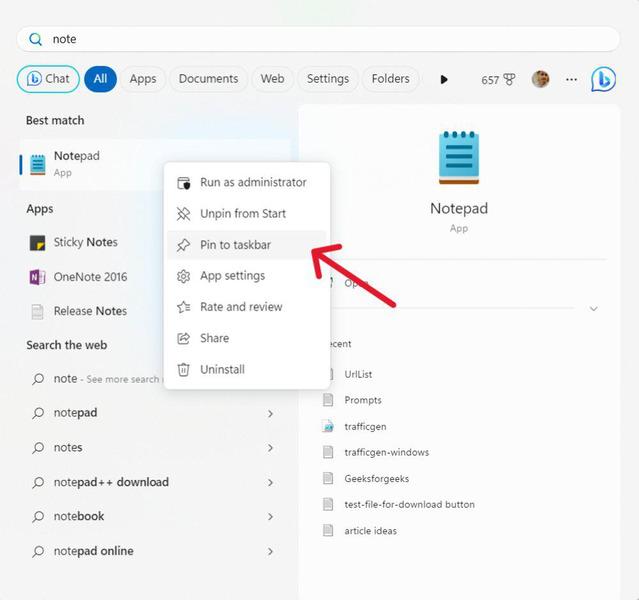The height and width of the screenshot is (600, 639).
Task: Open the three-dots more options menu
Action: [x=571, y=79]
